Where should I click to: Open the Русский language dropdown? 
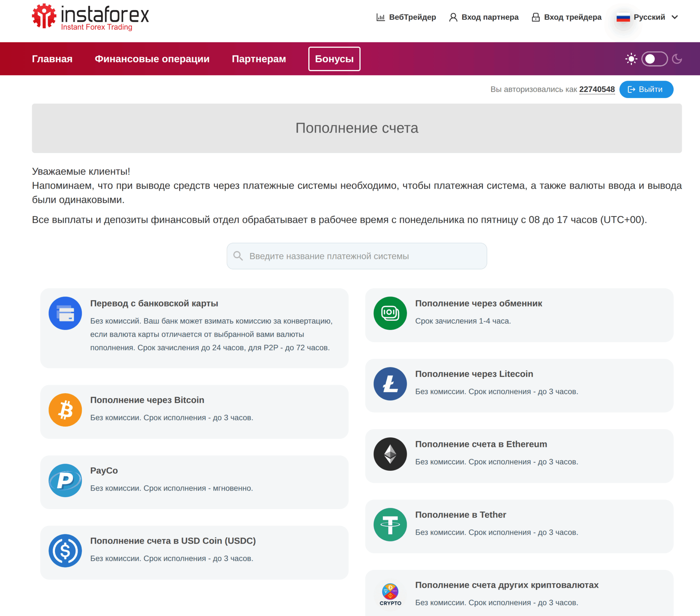point(647,17)
